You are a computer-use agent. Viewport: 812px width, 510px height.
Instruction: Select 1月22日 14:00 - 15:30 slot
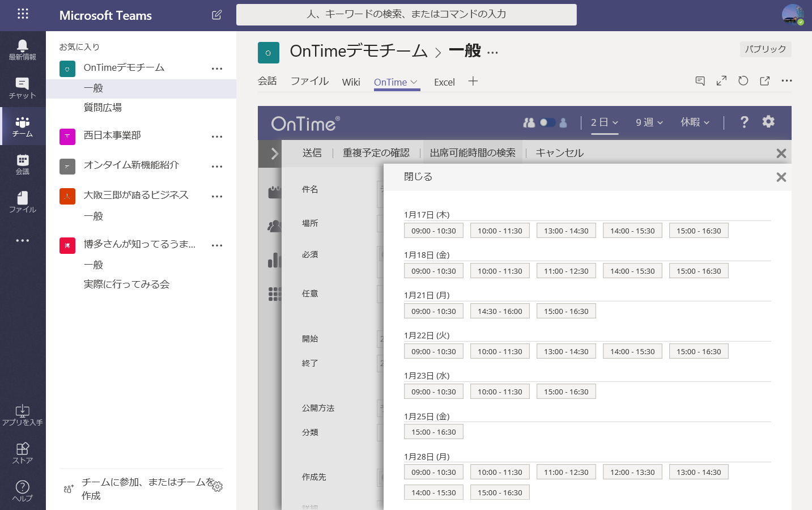coord(632,351)
